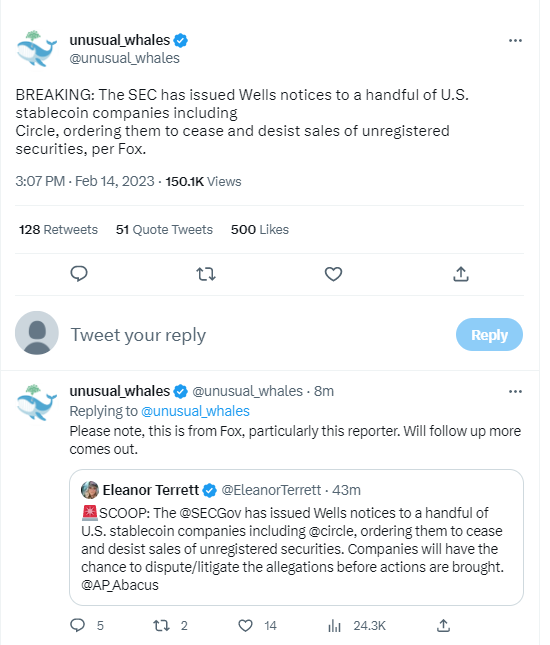The width and height of the screenshot is (550, 645).
Task: Open the unusual_whales whale avatar at top
Action: tap(36, 49)
